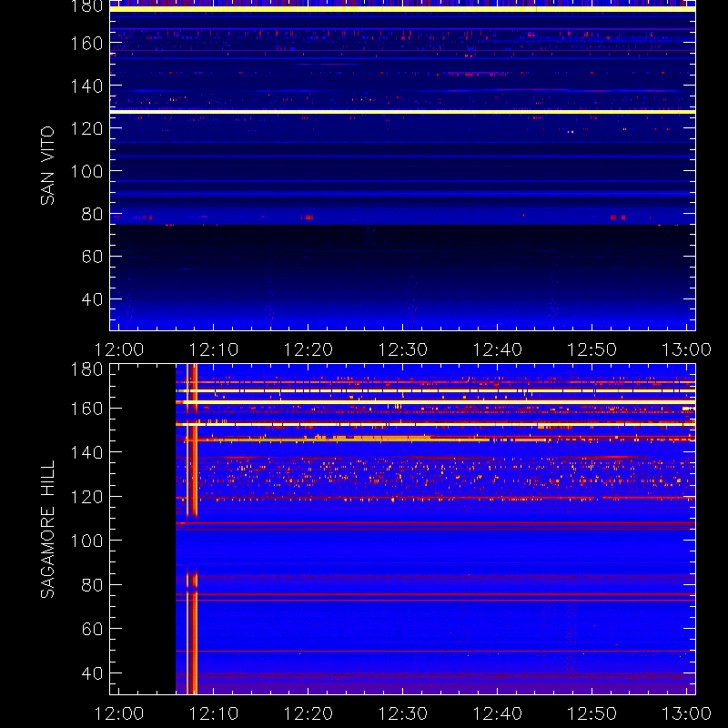Click the SAN VITO axis title
This screenshot has height=728, width=728.
coord(47,166)
